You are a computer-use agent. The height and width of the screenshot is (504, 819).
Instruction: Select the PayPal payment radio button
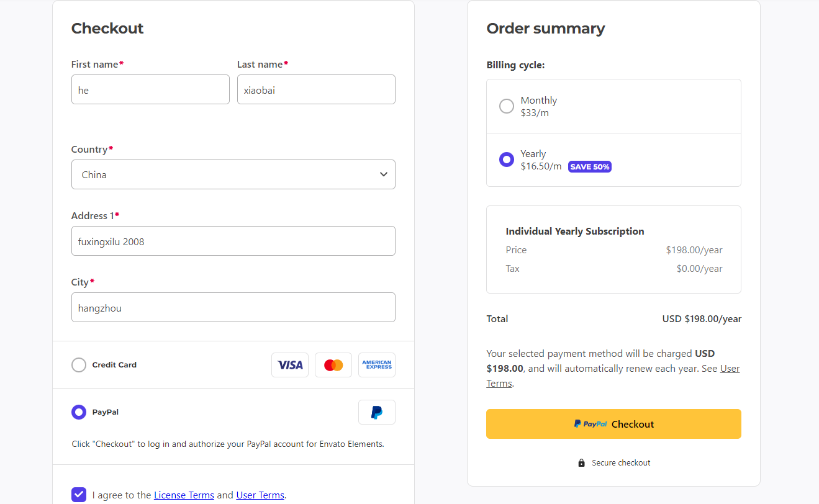(79, 412)
